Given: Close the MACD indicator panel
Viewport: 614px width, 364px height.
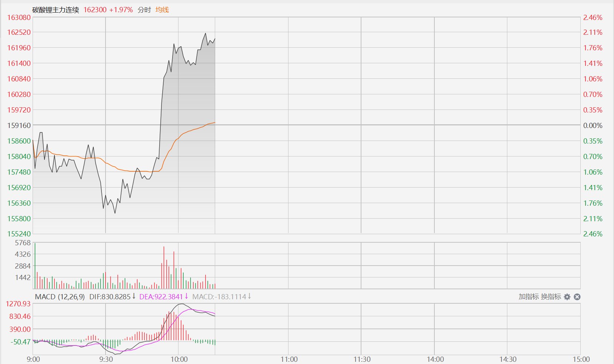Looking at the screenshot, I should point(577,297).
